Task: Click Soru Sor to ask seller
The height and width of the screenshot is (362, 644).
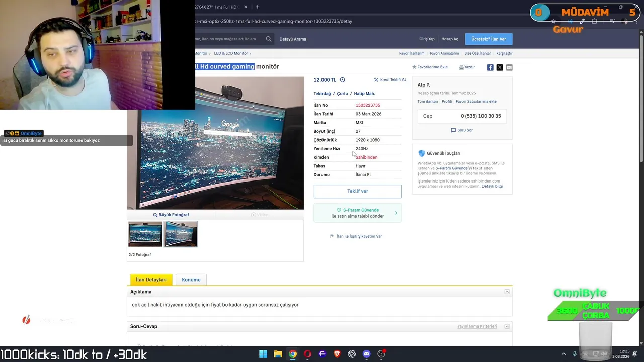Action: [x=462, y=130]
